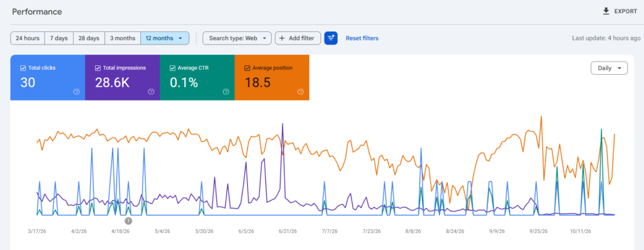The height and width of the screenshot is (250, 644).
Task: Click the 9/9/26 axis date label
Action: coord(497,232)
